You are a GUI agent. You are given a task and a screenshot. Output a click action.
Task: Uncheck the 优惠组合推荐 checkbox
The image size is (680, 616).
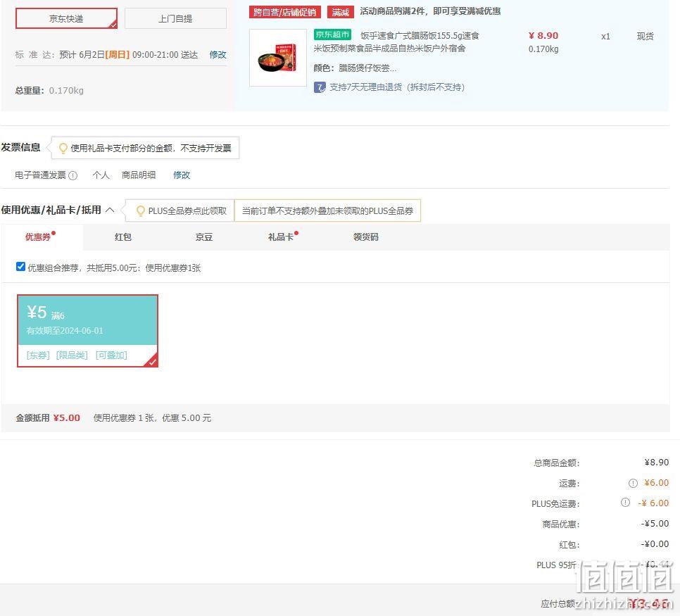tap(20, 267)
